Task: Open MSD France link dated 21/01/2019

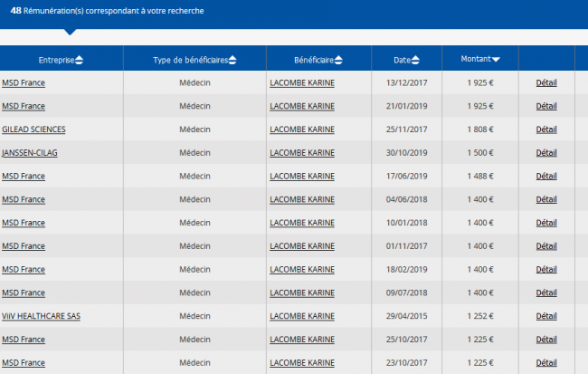Action: point(24,106)
